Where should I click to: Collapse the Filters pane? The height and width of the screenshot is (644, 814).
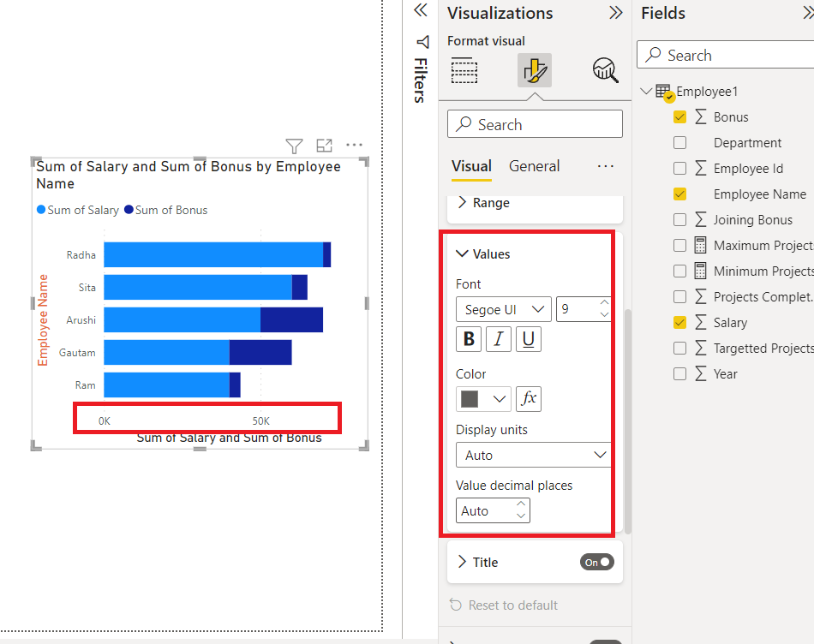coord(420,10)
